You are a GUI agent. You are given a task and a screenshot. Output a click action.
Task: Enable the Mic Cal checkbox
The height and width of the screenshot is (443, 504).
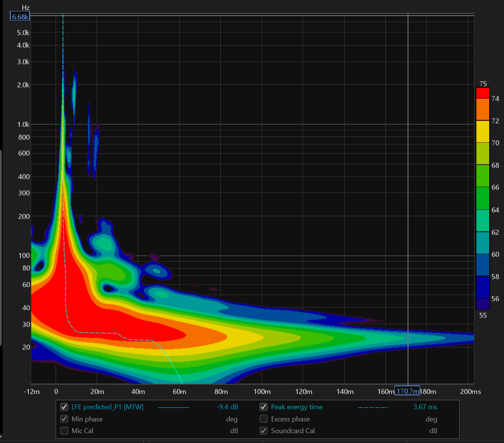tap(64, 430)
